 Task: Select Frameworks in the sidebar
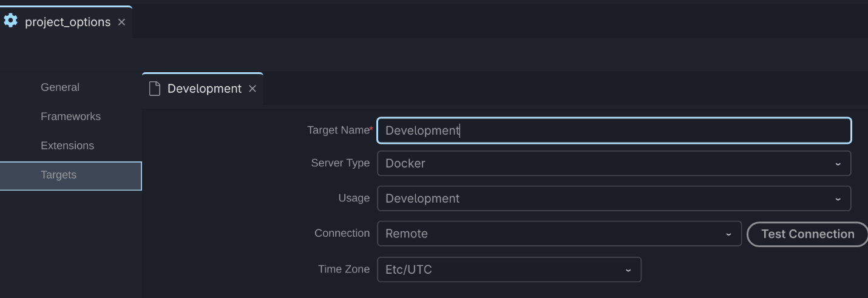pyautogui.click(x=70, y=117)
